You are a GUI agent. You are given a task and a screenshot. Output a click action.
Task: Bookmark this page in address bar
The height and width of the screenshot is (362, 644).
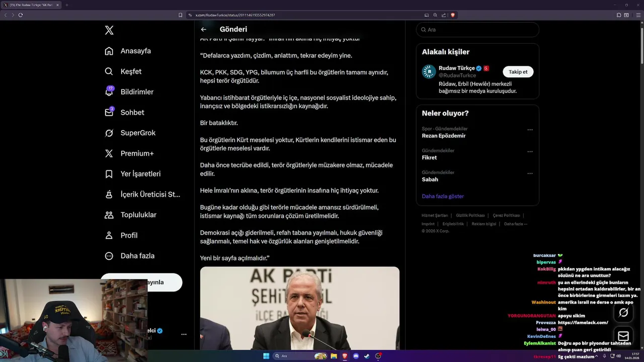coord(180,15)
